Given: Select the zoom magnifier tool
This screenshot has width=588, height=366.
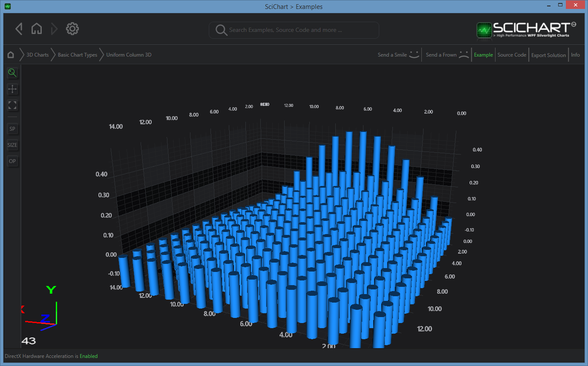Looking at the screenshot, I should (12, 73).
